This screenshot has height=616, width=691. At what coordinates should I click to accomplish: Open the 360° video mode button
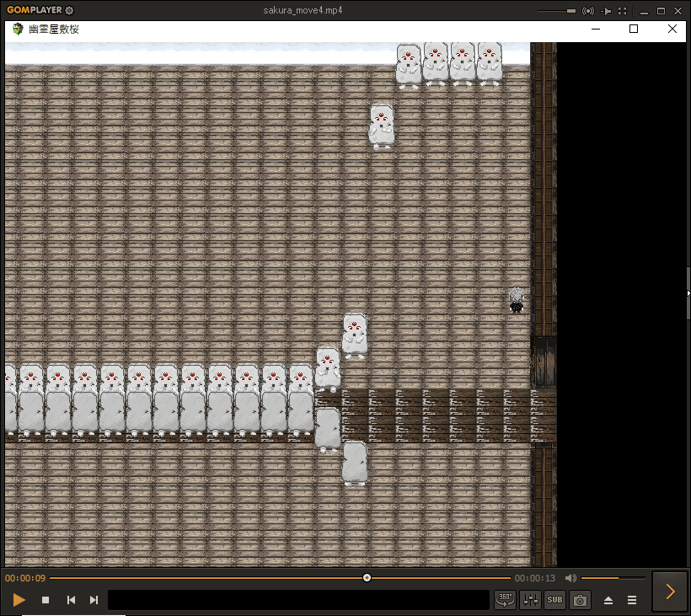(x=505, y=600)
